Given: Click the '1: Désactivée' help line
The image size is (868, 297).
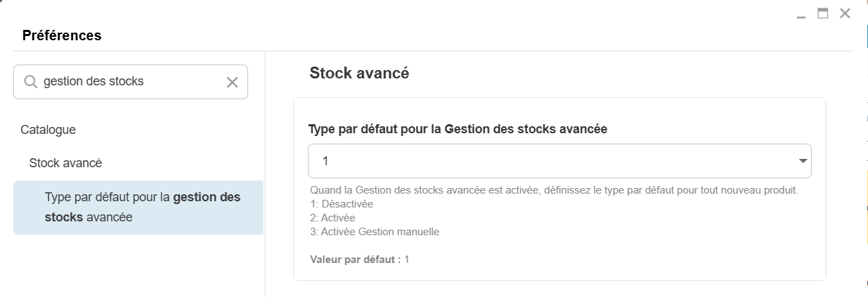Looking at the screenshot, I should 343,204.
